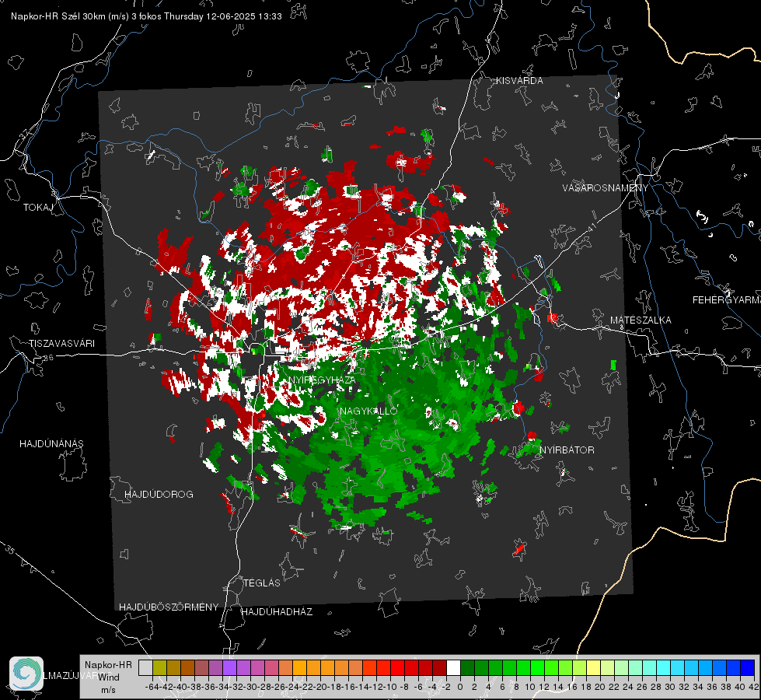761x700 pixels.
Task: Click the legend value '-8' label
Action: coord(403,687)
